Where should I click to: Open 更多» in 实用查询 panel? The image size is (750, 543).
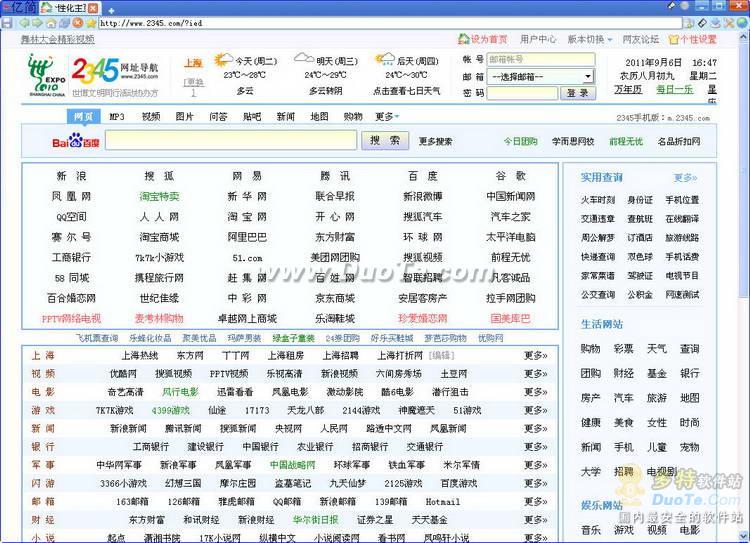pyautogui.click(x=685, y=177)
